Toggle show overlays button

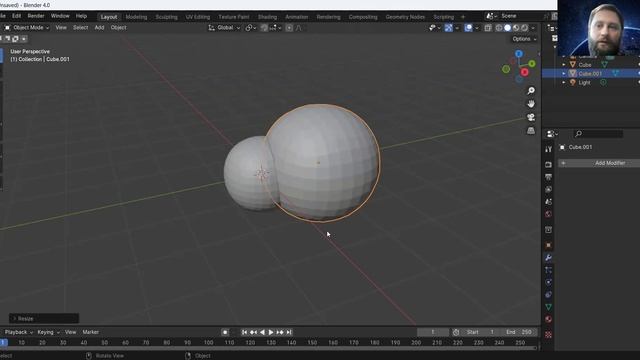[x=469, y=28]
